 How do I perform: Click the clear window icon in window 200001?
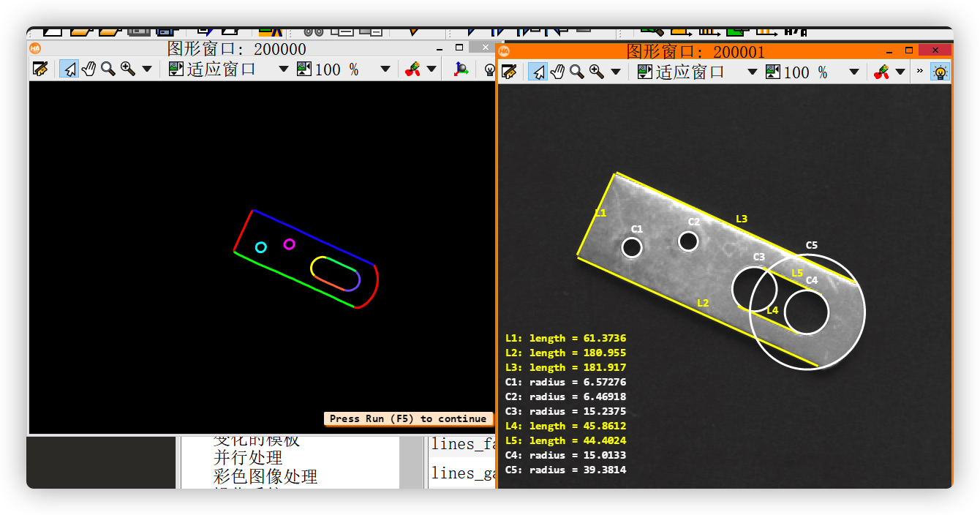[509, 72]
